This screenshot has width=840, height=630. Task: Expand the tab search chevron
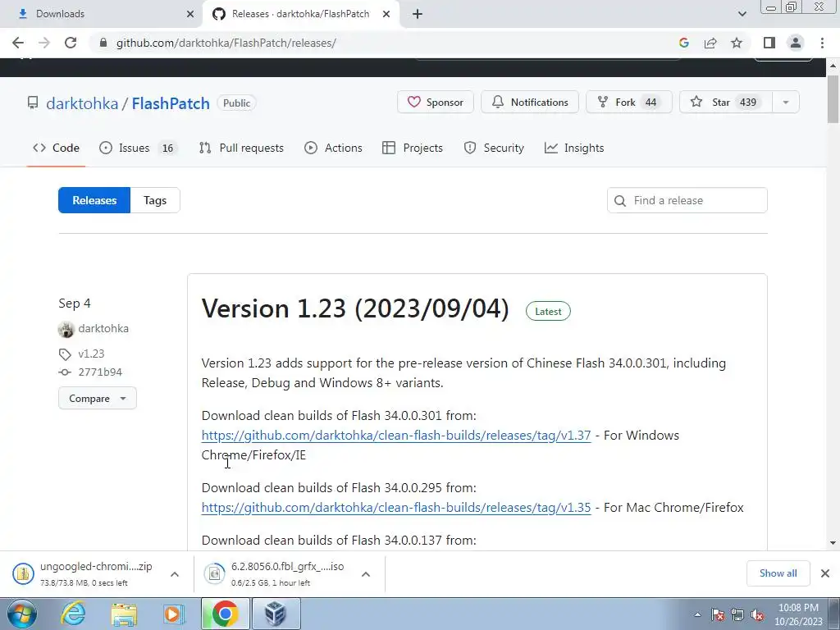tap(742, 14)
